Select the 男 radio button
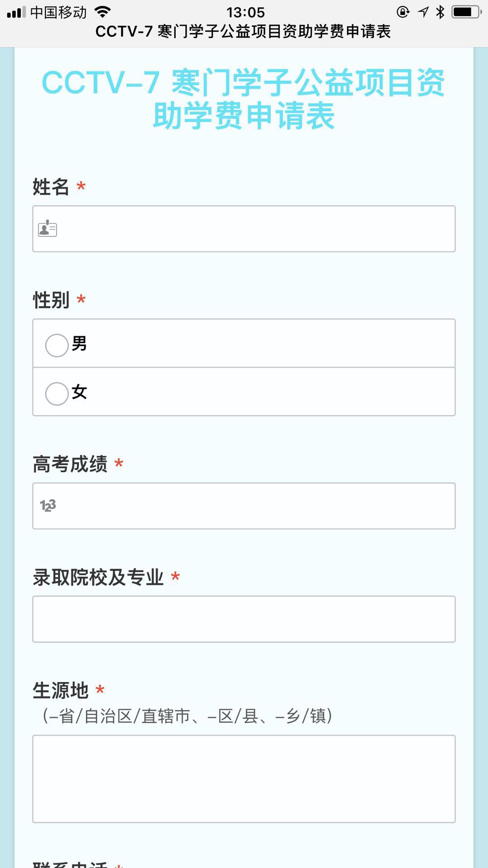 57,345
